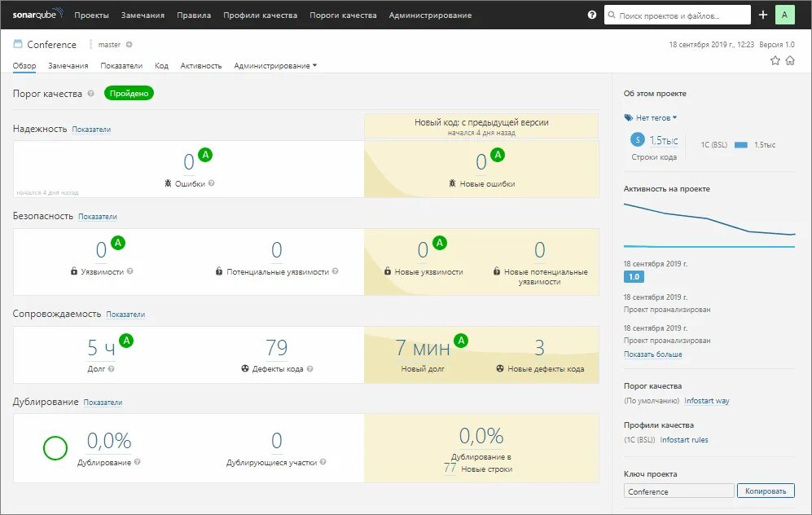Open the Infostart way quality gate link

pyautogui.click(x=707, y=401)
